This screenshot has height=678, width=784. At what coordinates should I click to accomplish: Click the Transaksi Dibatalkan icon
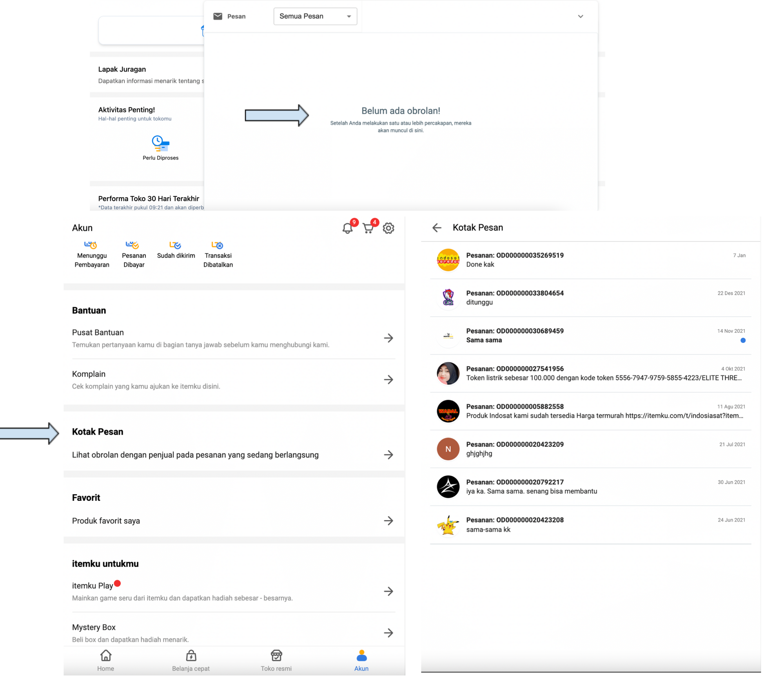[x=218, y=245]
